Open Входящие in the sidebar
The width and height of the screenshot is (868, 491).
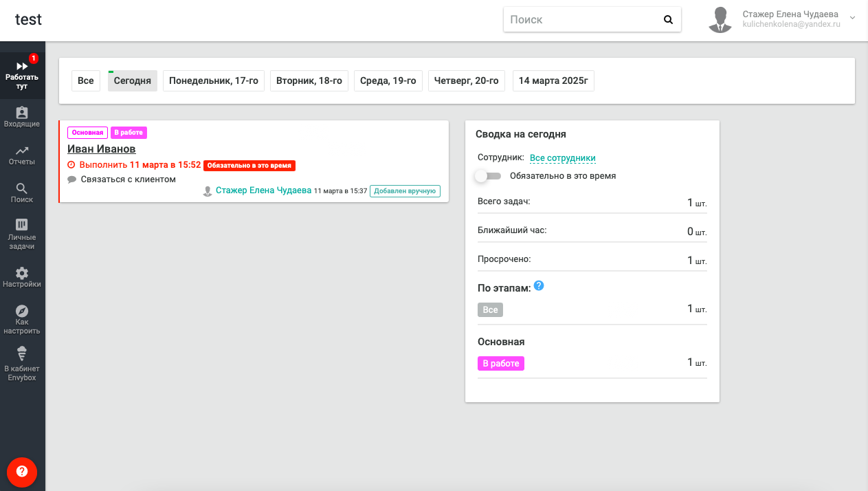click(x=22, y=116)
